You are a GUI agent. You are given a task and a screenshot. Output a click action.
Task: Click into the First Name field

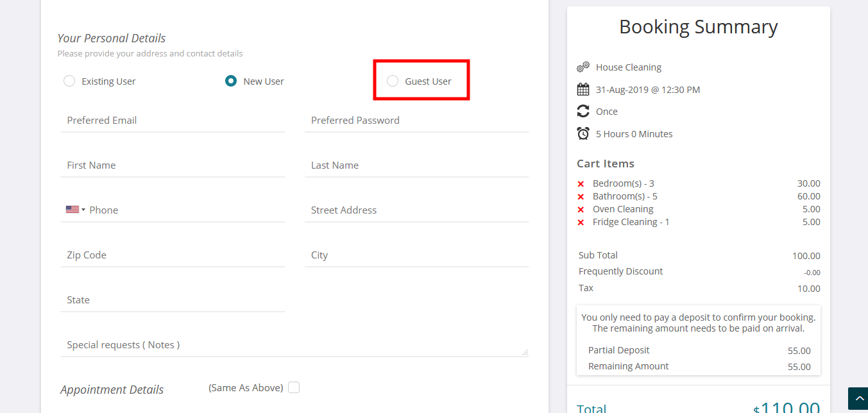(x=173, y=165)
